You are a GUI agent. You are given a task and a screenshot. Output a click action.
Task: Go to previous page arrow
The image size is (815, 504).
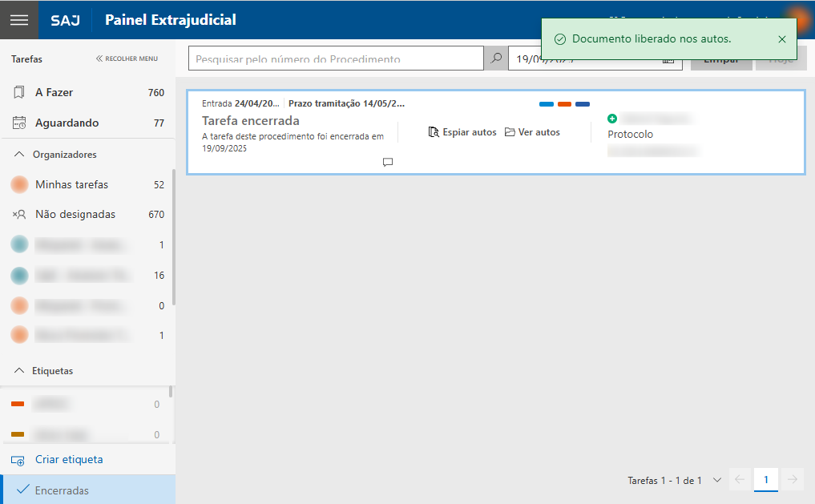pos(740,480)
